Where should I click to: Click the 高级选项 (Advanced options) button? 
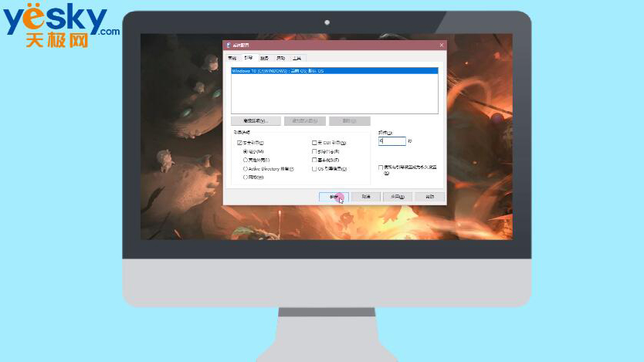coord(256,121)
